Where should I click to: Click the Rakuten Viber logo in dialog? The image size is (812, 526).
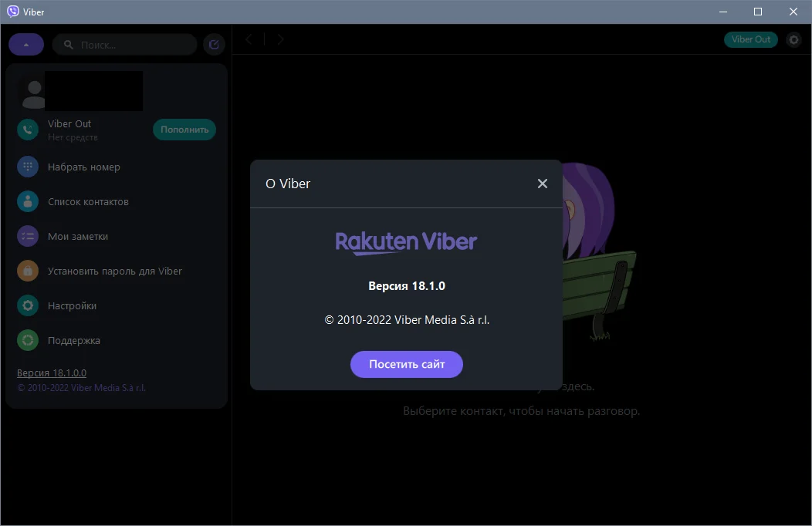coord(407,243)
